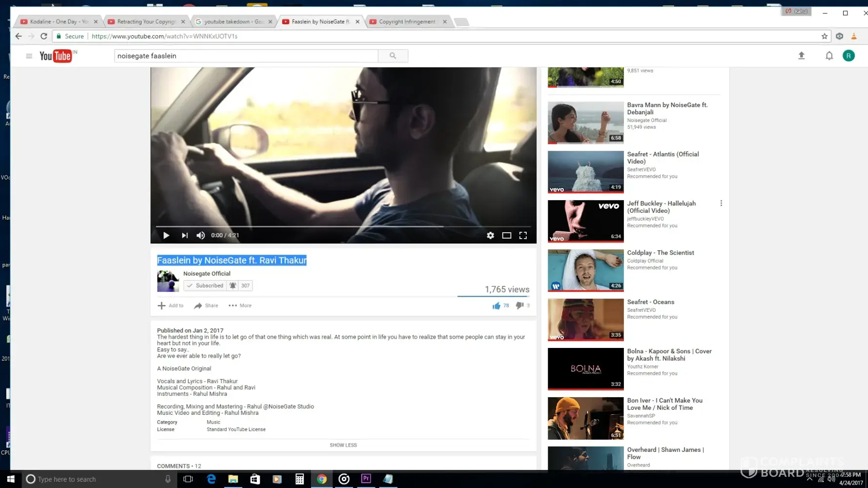
Task: Like the video with thumbs up
Action: coord(496,306)
